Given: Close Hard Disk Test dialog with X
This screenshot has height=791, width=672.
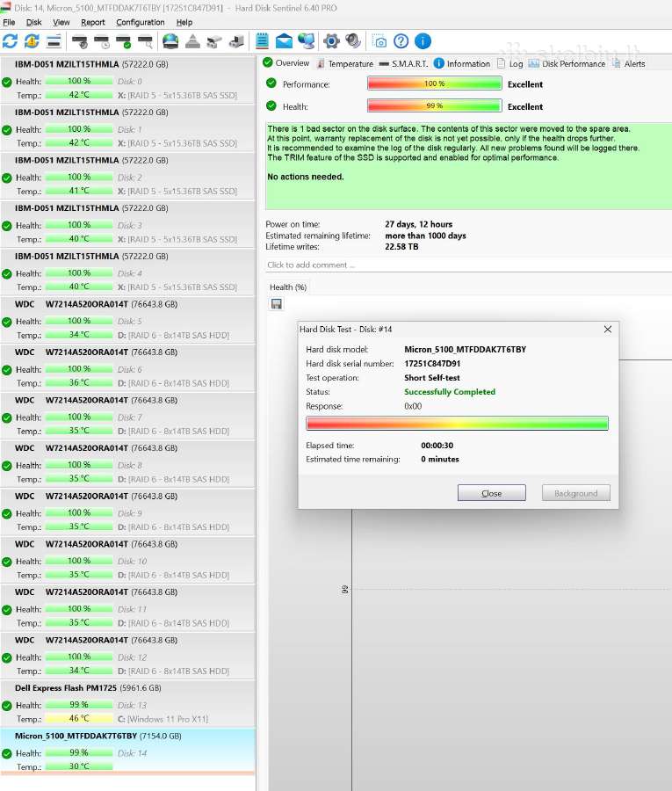Looking at the screenshot, I should tap(608, 329).
